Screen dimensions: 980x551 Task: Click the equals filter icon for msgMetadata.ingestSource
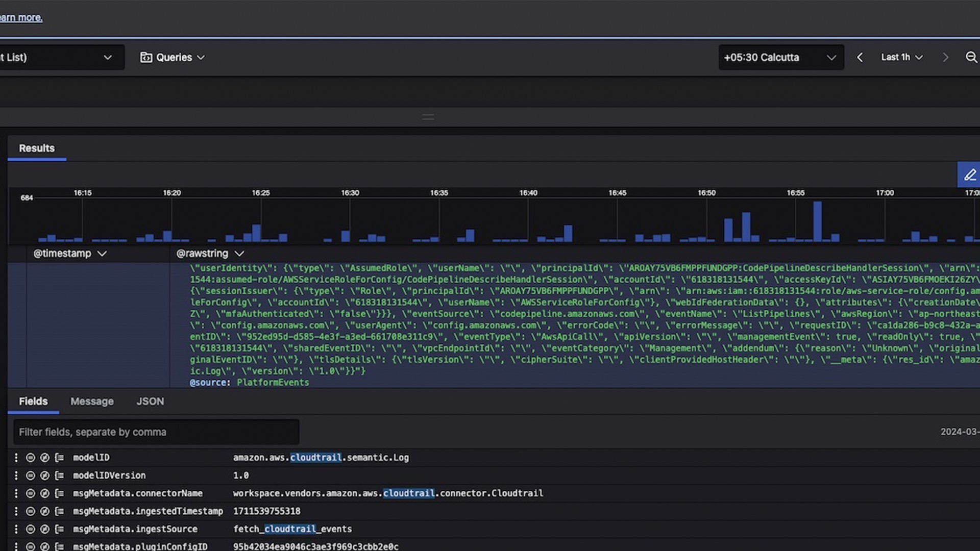pyautogui.click(x=31, y=529)
